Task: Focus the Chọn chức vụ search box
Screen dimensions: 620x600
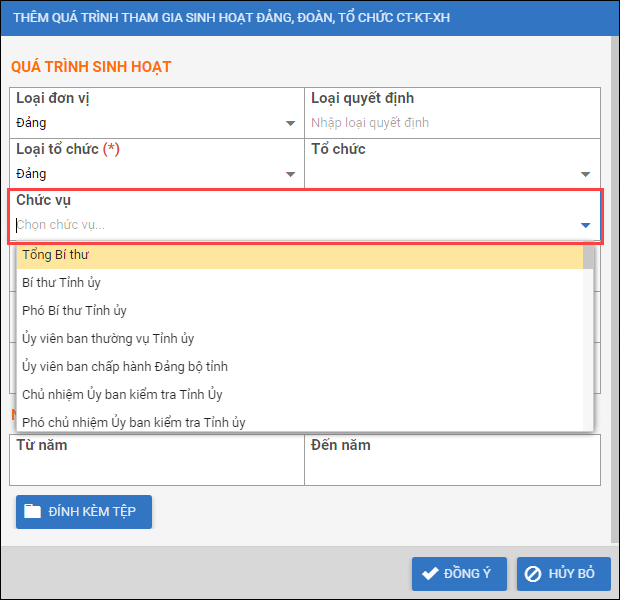Action: tap(290, 225)
